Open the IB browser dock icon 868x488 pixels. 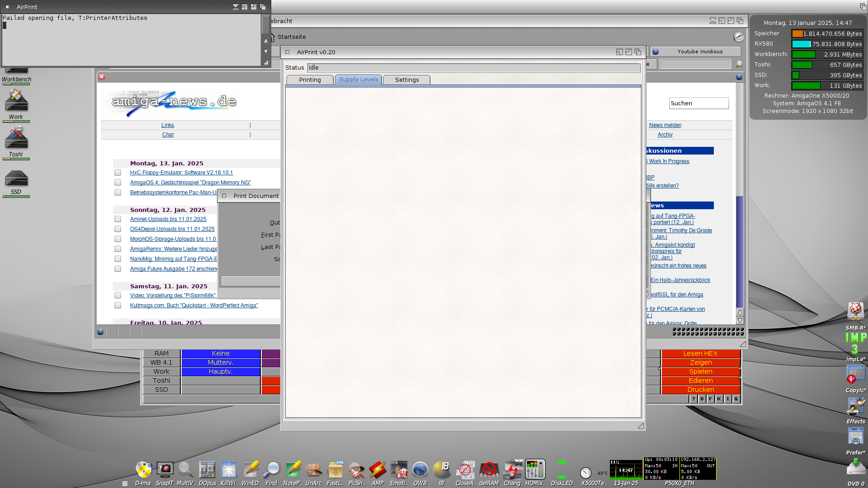click(441, 470)
